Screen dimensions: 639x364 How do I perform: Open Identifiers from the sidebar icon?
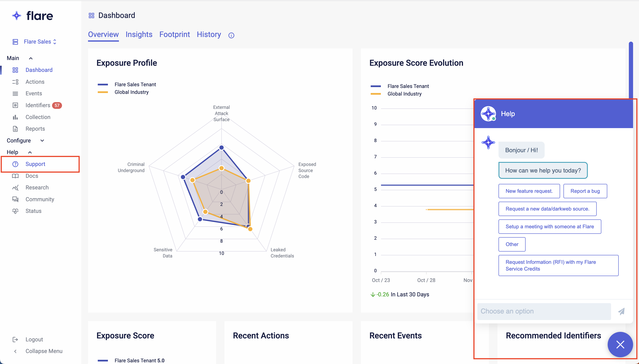(15, 105)
